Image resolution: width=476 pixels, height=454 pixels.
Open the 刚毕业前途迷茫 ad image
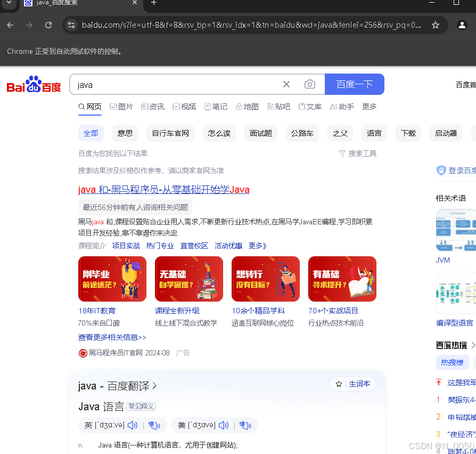(x=112, y=279)
